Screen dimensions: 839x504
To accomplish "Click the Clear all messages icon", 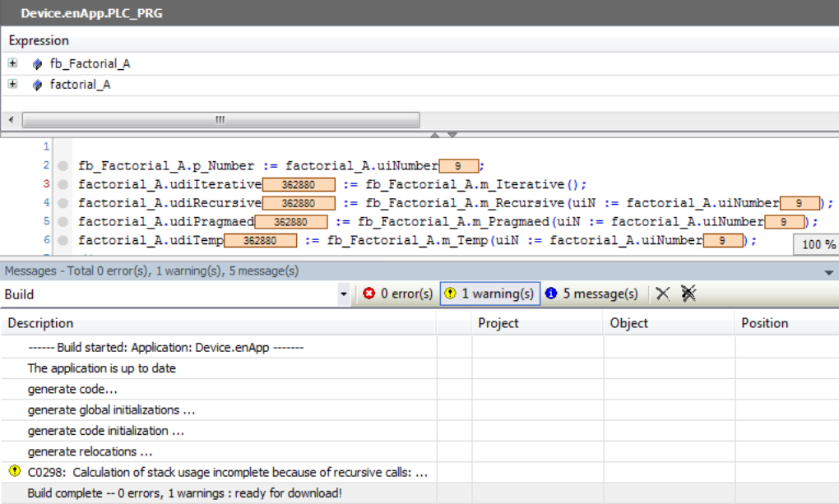I will pyautogui.click(x=686, y=294).
